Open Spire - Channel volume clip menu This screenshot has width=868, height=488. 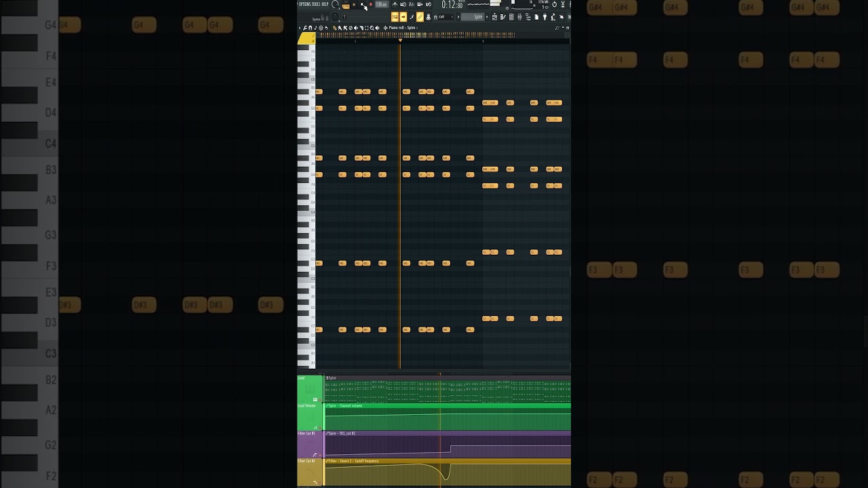click(328, 406)
